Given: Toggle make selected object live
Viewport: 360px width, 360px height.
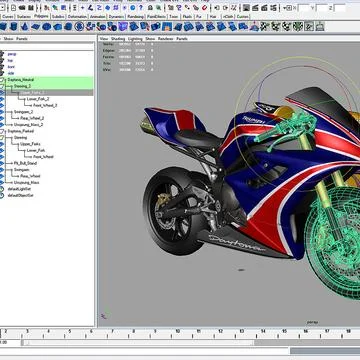Looking at the screenshot, I should tap(204, 7).
